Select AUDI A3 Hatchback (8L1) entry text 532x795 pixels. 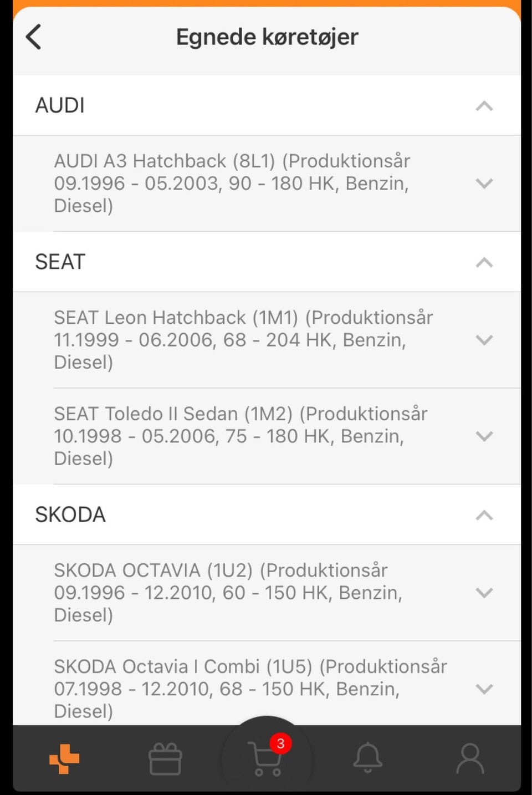pyautogui.click(x=232, y=184)
